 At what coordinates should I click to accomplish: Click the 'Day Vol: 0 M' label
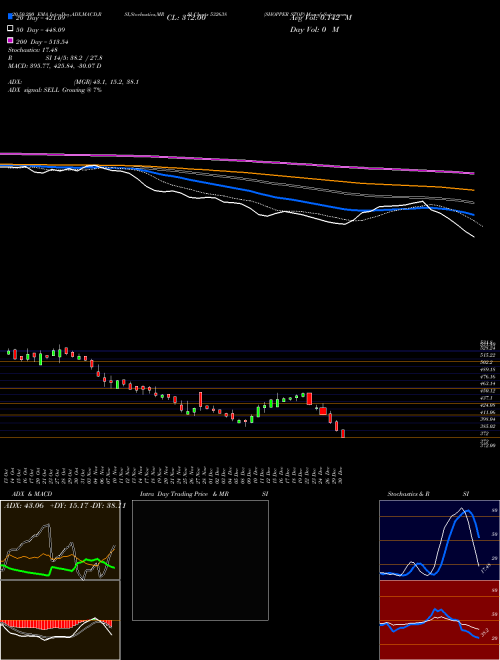[314, 30]
